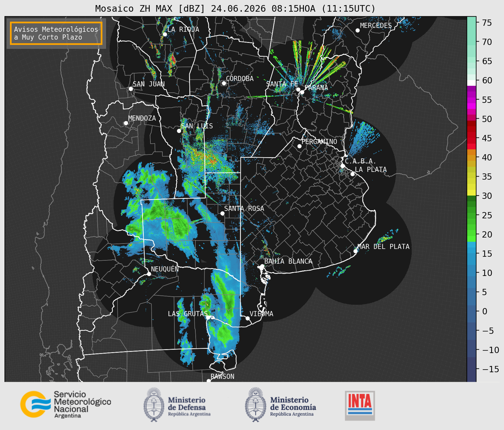This screenshot has width=504, height=430.
Task: Click the Neuquén city marker dot
Action: coord(149,274)
